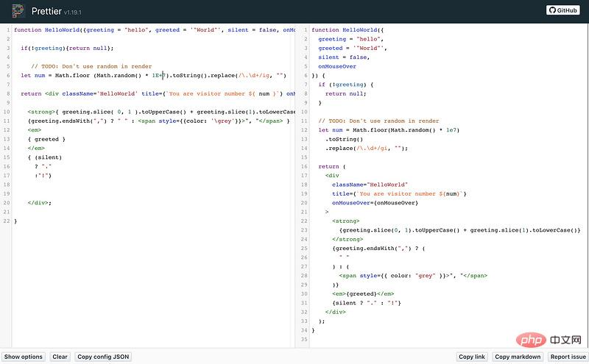Click the Prettier logo icon

tap(18, 11)
